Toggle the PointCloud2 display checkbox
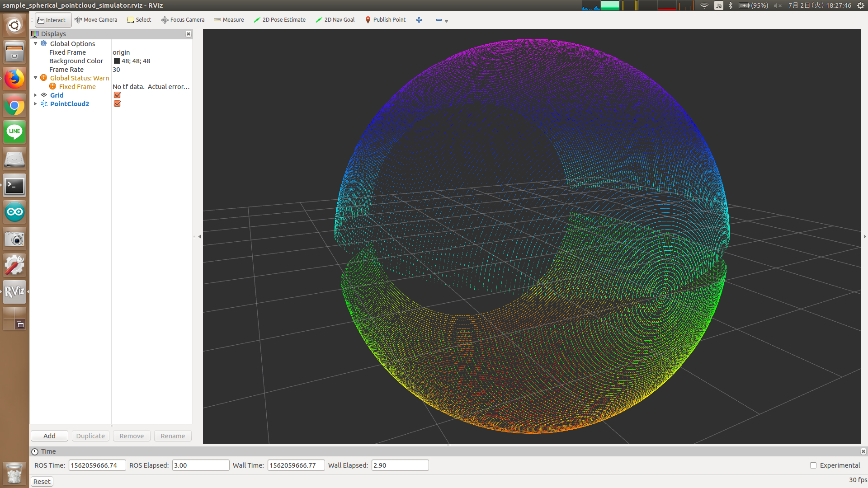The height and width of the screenshot is (488, 868). click(117, 103)
